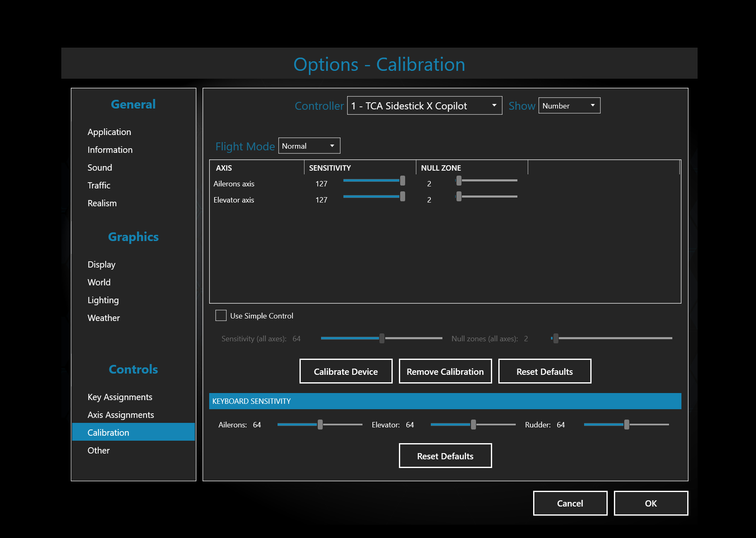Click the Calibrate Device button

tap(346, 371)
